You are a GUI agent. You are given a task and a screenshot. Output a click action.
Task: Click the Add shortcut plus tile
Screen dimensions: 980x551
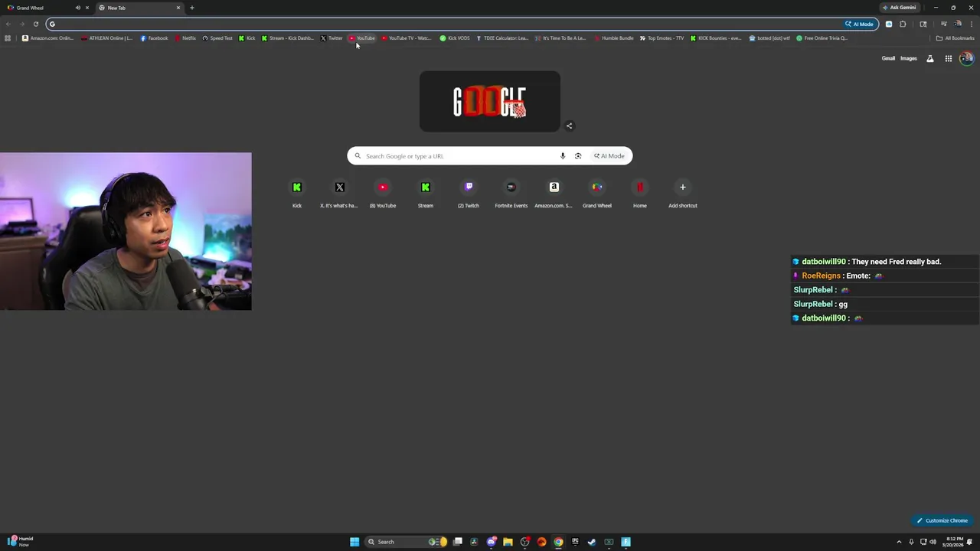pos(683,193)
